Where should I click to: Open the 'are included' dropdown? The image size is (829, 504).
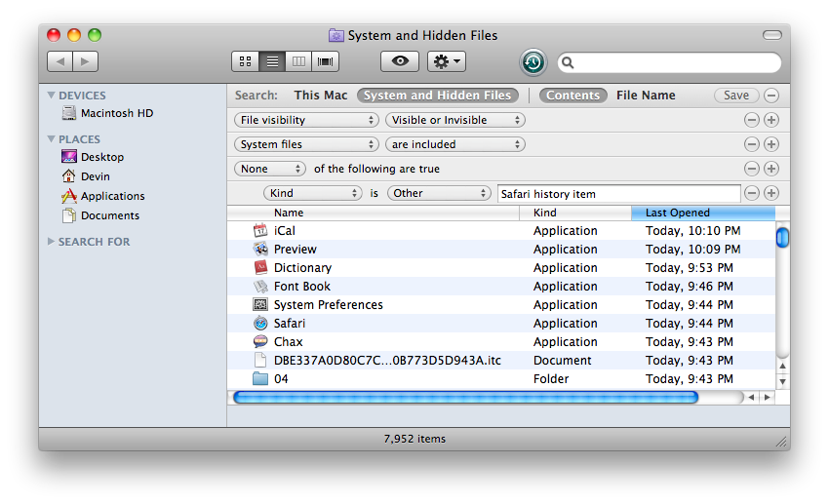coord(455,144)
